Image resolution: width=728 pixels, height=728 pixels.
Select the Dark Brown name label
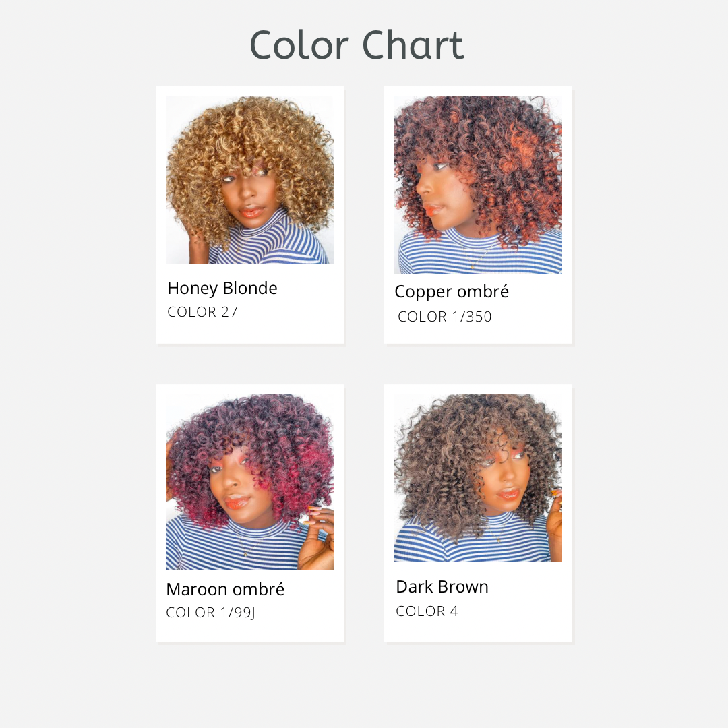tap(442, 587)
